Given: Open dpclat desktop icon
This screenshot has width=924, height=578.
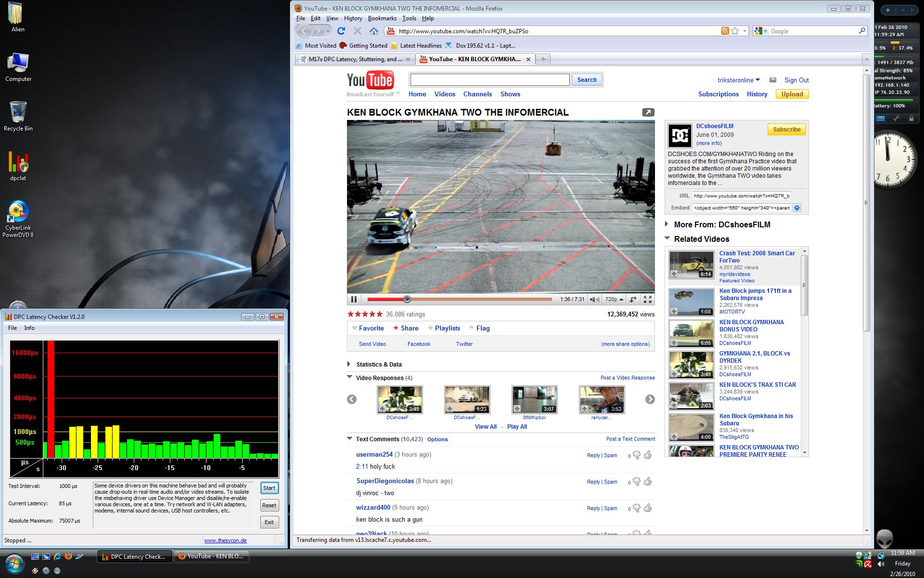Looking at the screenshot, I should pos(18,167).
